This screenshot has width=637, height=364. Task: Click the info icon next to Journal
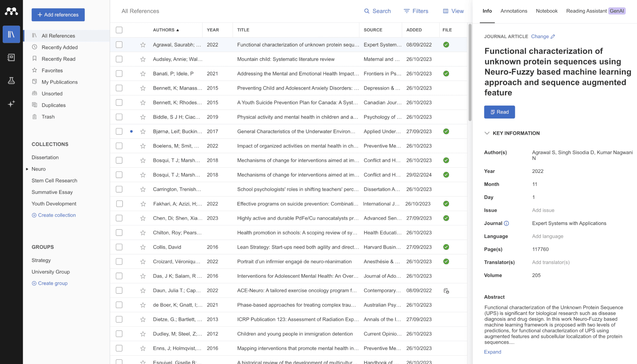[x=506, y=223]
